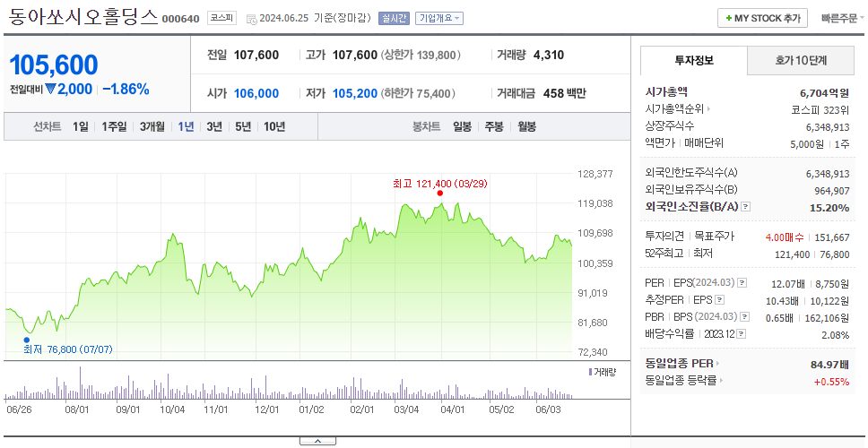Open help icon next to 추정PER EPS

pyautogui.click(x=720, y=300)
